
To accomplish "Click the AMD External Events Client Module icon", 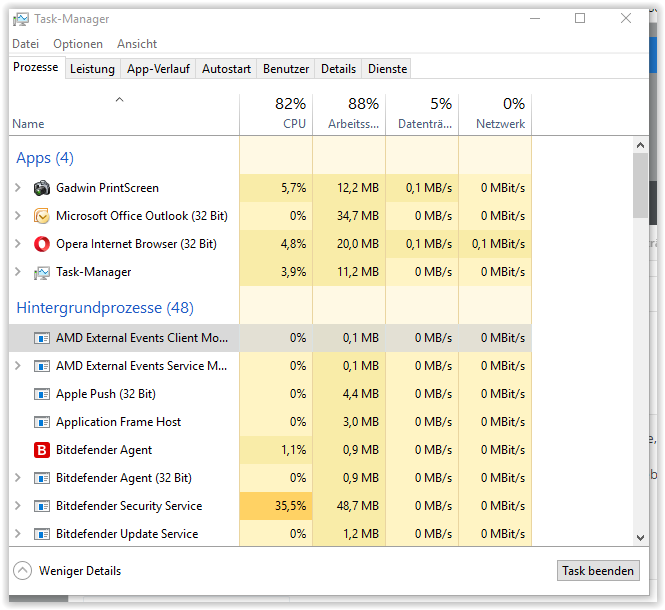I will pos(42,338).
